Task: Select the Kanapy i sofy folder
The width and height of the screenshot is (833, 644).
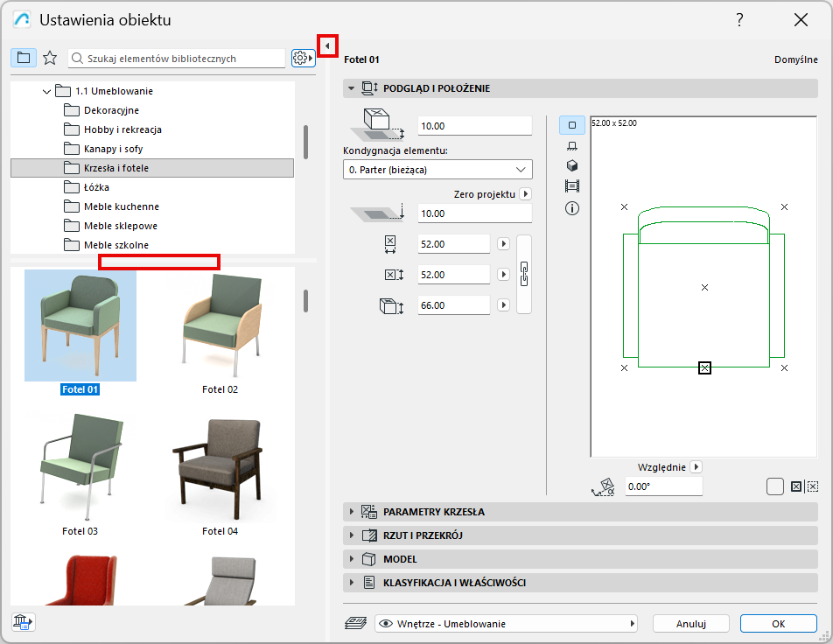Action: 113,149
